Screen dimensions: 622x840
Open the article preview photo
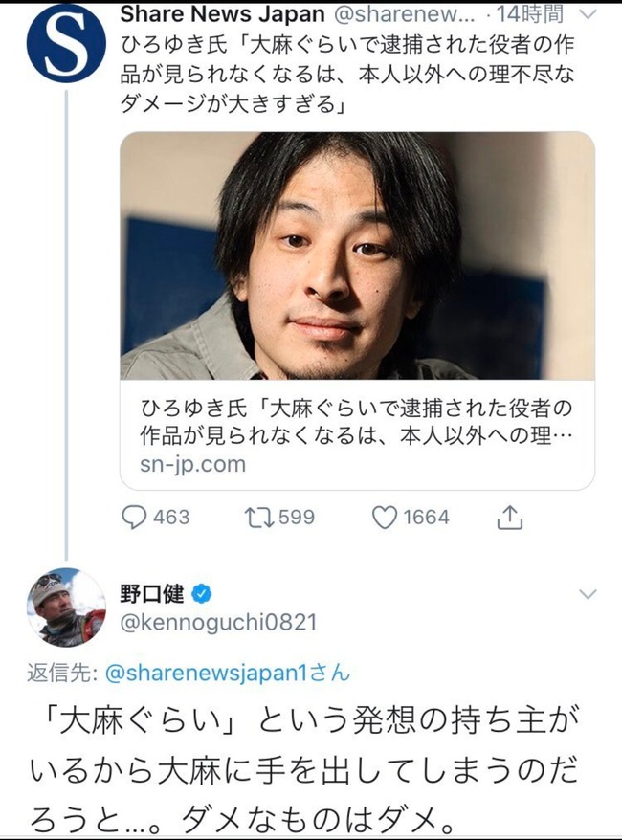357,256
